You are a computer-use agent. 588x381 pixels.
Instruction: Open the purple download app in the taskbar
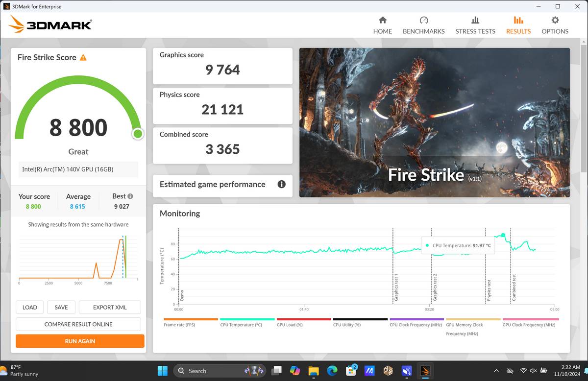pos(407,371)
